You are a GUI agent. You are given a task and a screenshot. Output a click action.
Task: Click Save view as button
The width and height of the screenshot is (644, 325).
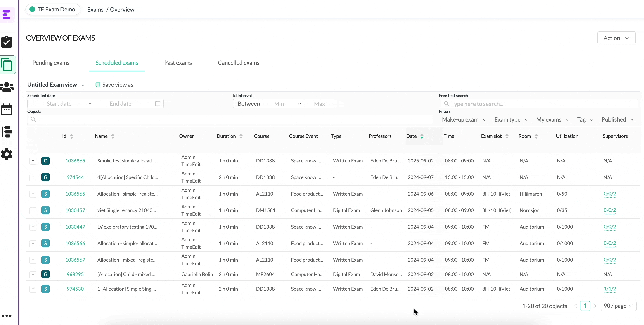(114, 85)
